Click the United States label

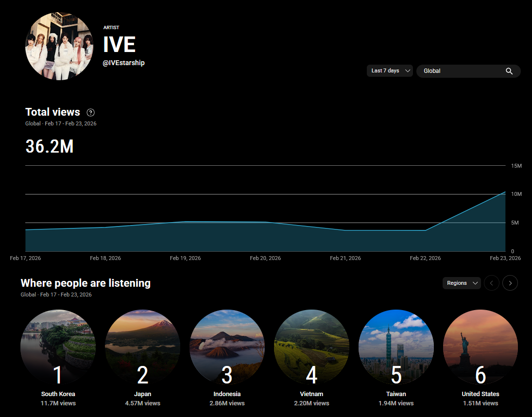point(481,394)
